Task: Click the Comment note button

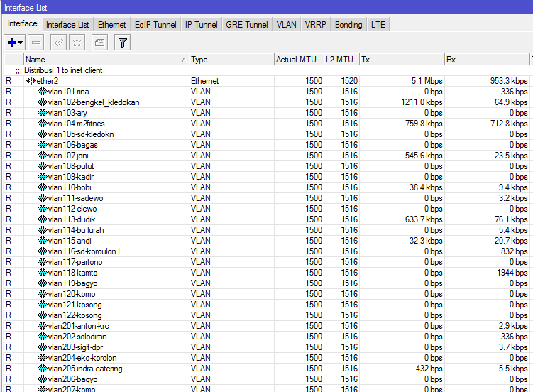Action: click(x=99, y=43)
